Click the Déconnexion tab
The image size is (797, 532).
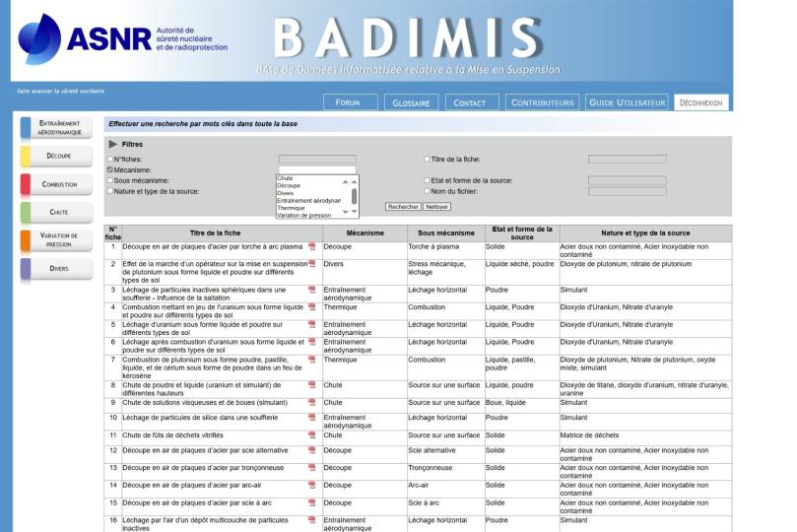click(x=700, y=102)
